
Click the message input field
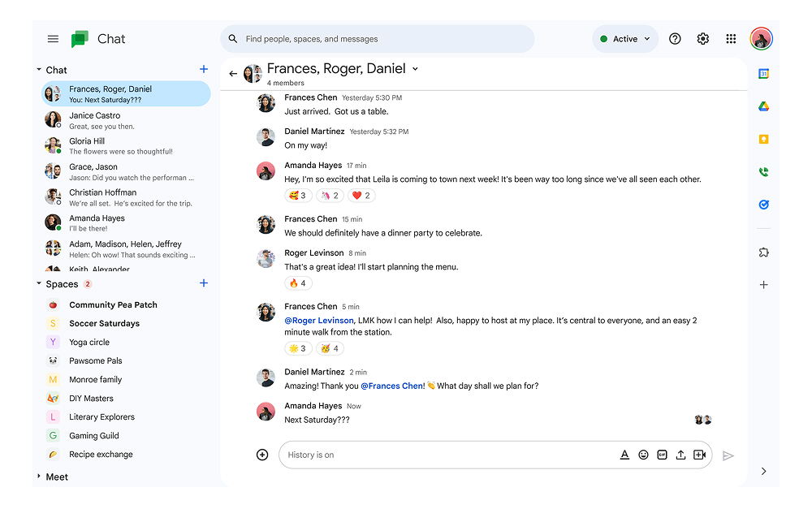[x=447, y=455]
